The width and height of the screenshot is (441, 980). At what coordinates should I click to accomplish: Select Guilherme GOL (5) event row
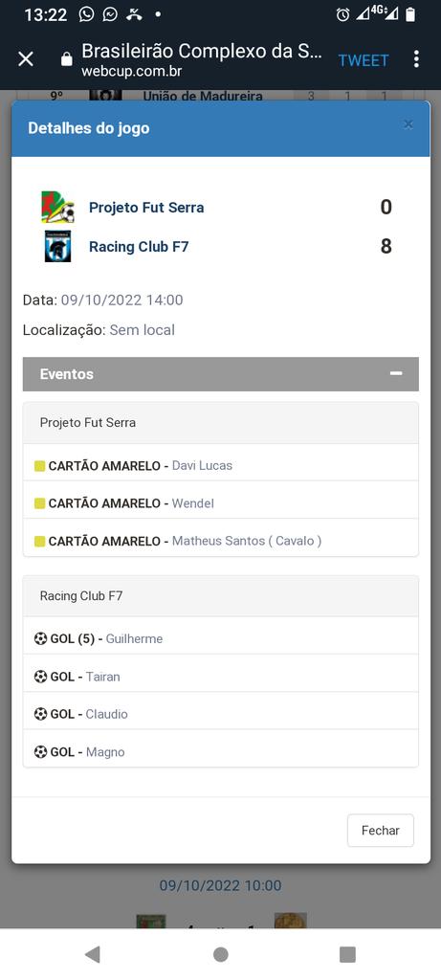220,638
